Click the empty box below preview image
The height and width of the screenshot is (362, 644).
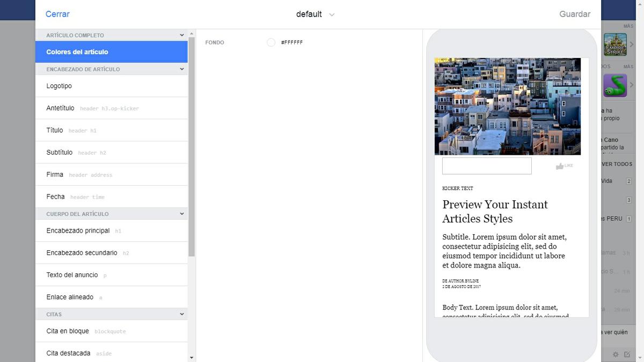point(487,166)
